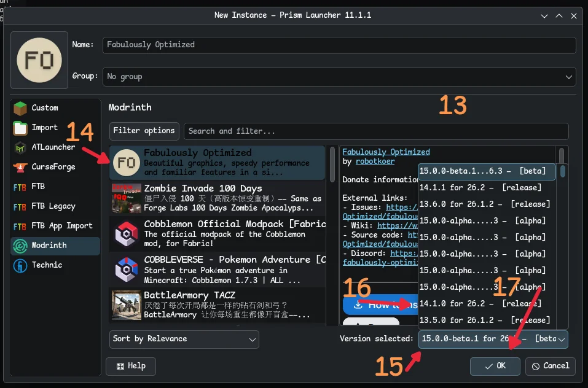Viewport: 588px width, 388px height.
Task: Click the Search and filter field
Action: (376, 131)
